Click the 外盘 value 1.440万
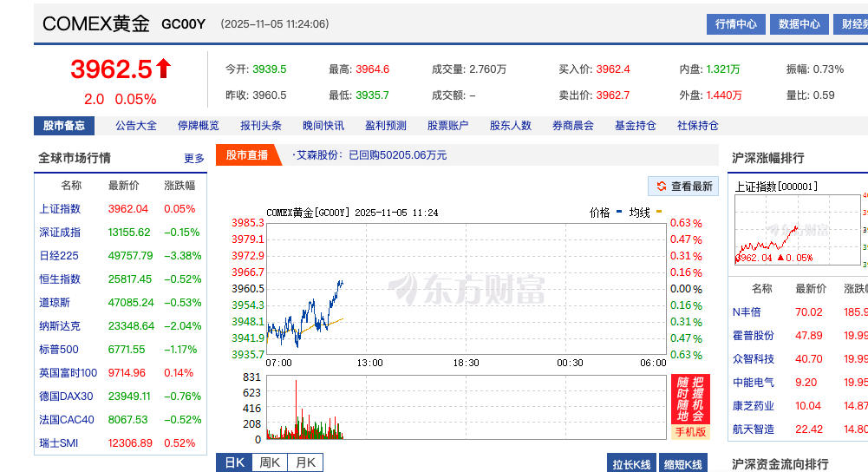The image size is (868, 472). click(724, 95)
